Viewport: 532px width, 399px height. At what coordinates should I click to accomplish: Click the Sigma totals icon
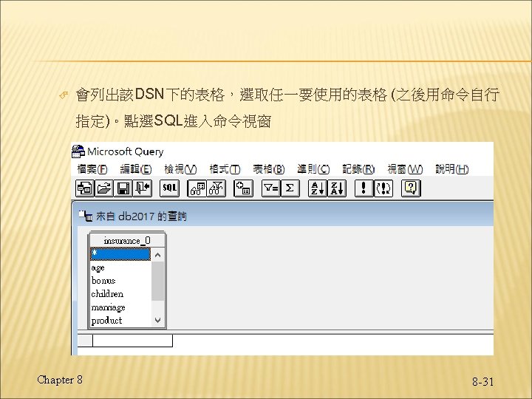(290, 188)
